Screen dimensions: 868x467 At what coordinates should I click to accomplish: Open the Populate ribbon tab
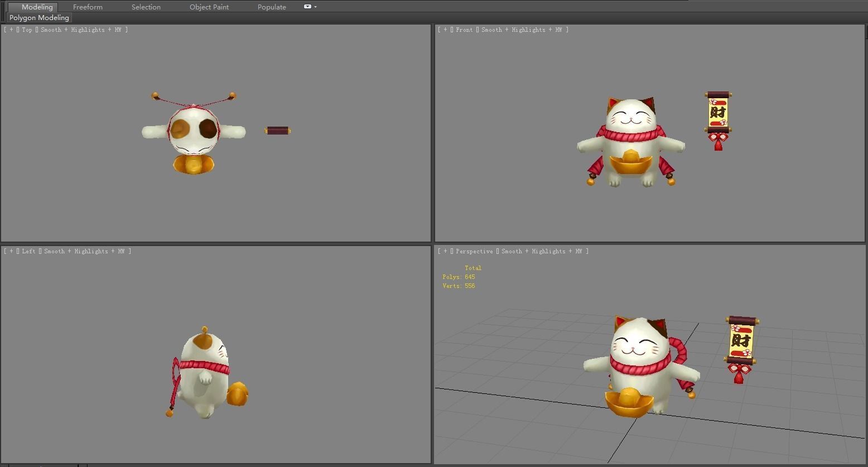click(x=272, y=7)
